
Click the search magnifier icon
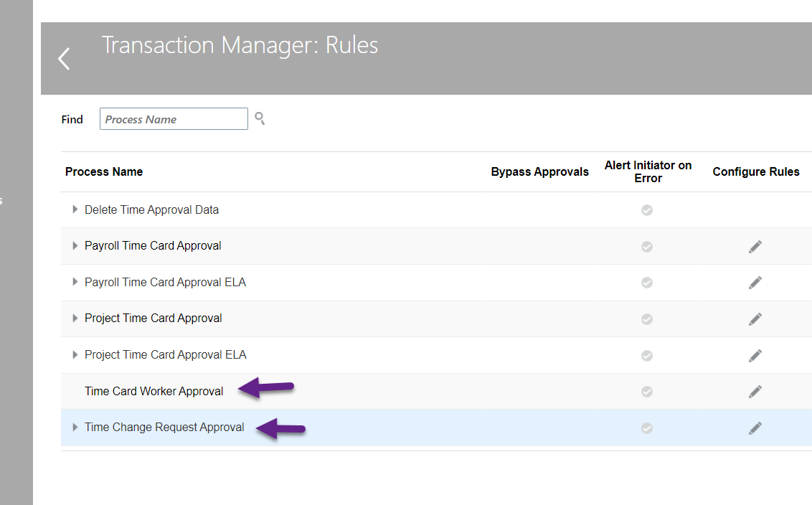click(x=259, y=118)
